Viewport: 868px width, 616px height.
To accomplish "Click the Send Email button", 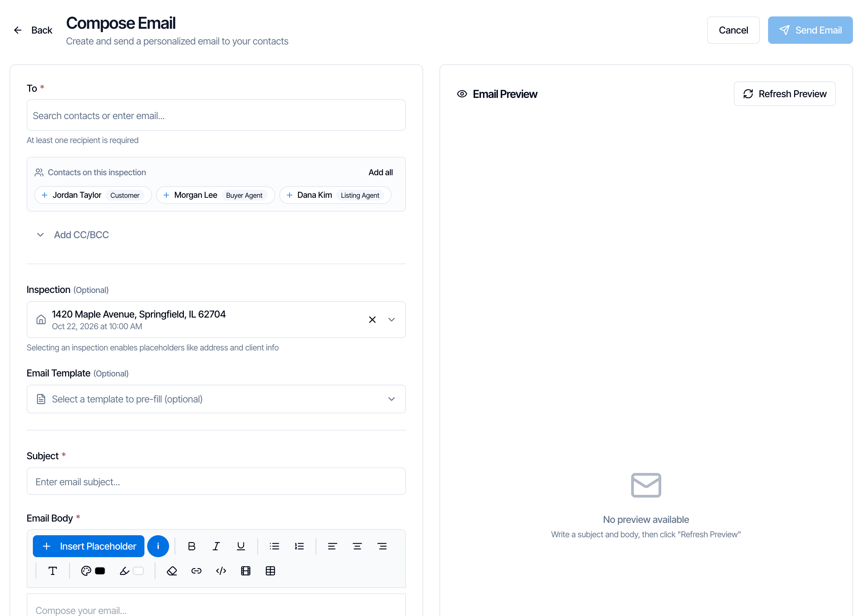I will click(810, 30).
